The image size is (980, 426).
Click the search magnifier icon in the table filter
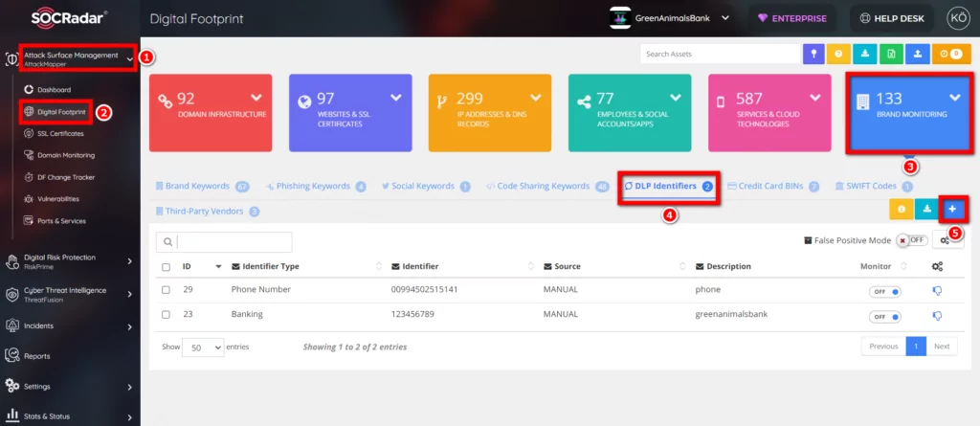(x=167, y=242)
